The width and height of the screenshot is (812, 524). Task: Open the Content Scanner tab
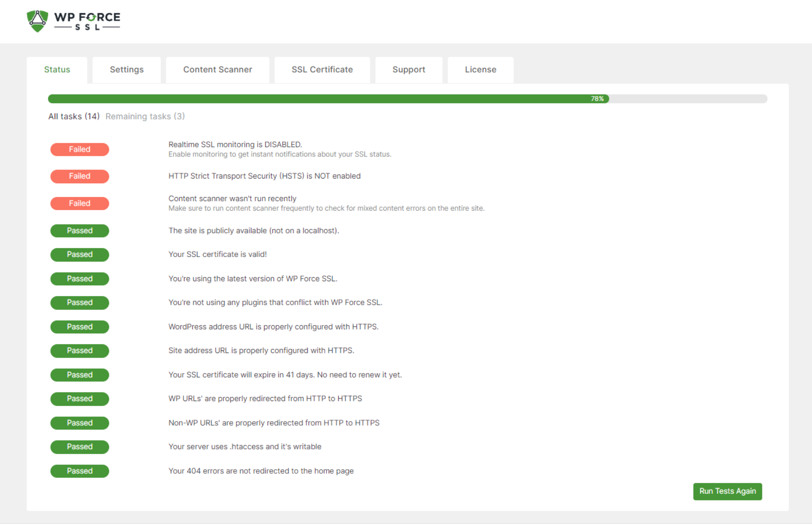(x=218, y=70)
